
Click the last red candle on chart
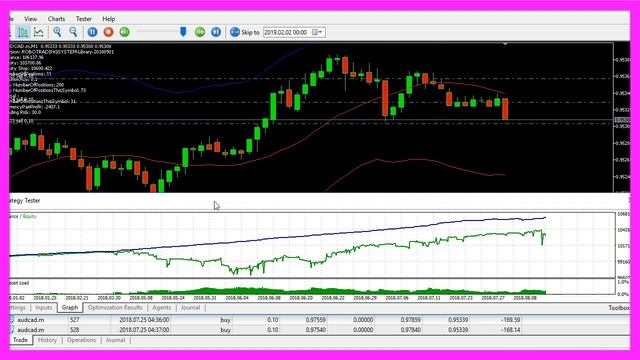(505, 109)
